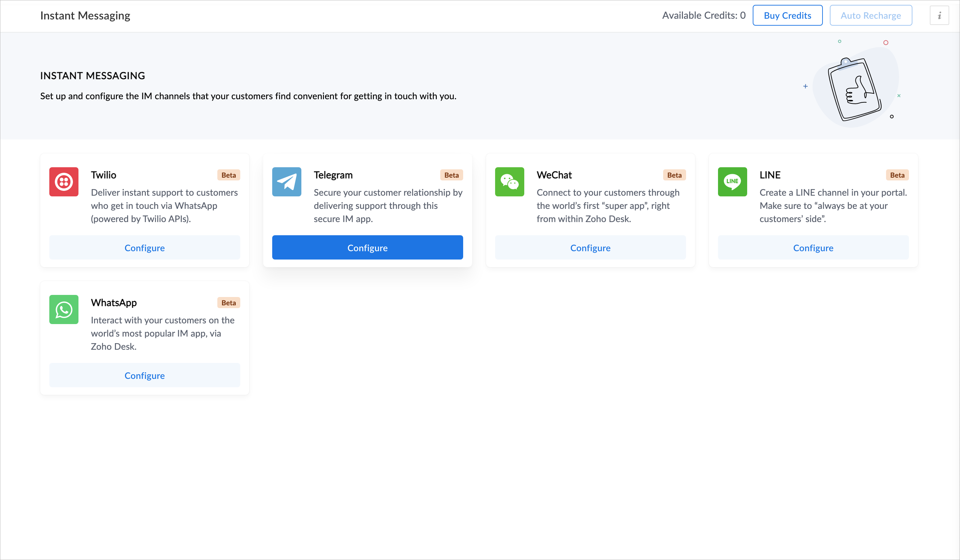Click the 'Connect to your customers through' description

coord(608,205)
